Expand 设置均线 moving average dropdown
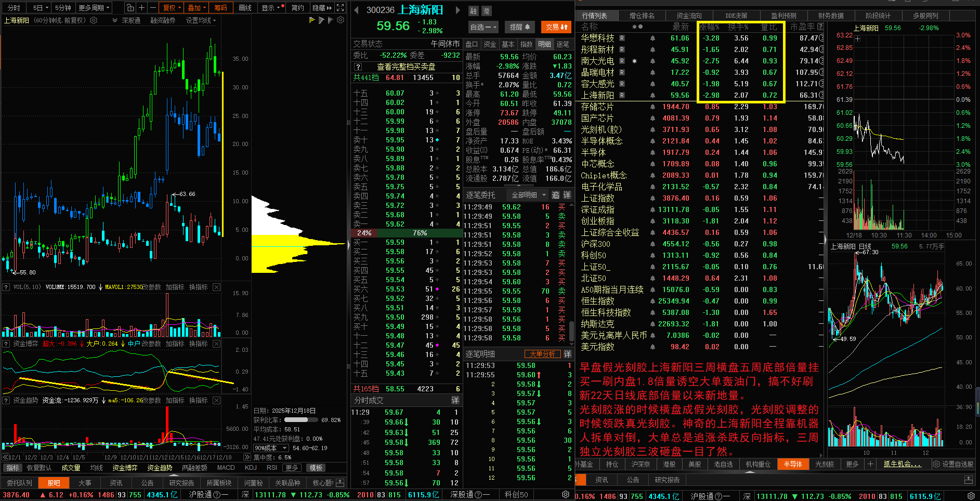Screen dimensions: 980x501 (201, 20)
